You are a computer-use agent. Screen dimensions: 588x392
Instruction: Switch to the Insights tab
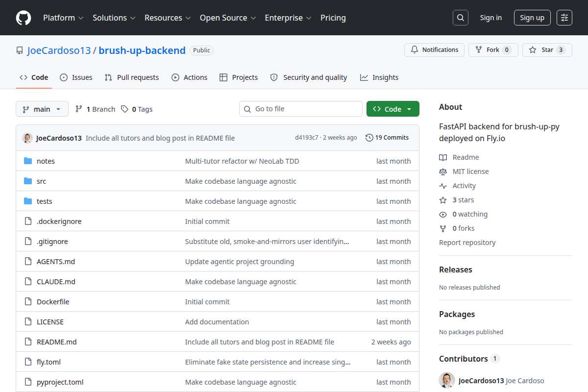click(379, 77)
